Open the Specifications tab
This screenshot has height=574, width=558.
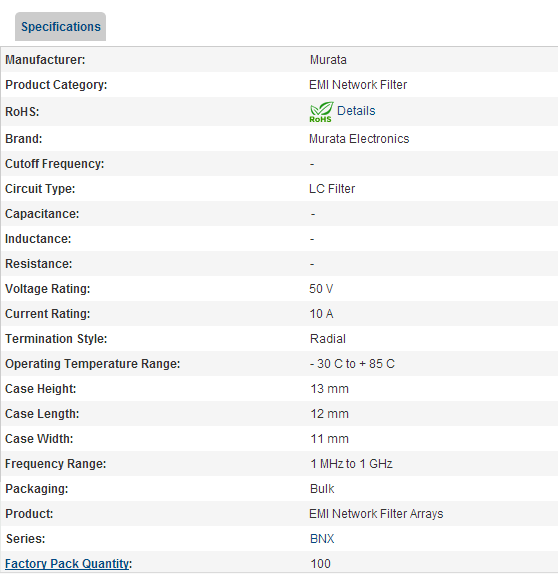[x=60, y=27]
